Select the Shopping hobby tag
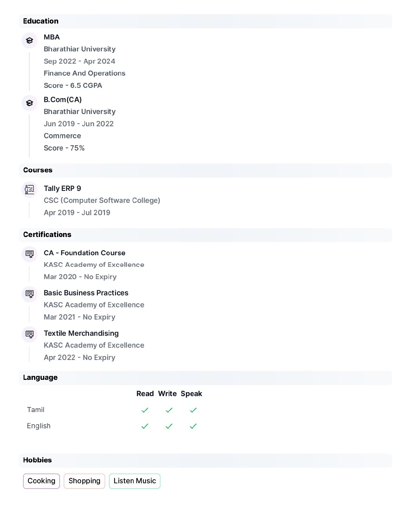Screen dimensions: 411x532 [84, 481]
